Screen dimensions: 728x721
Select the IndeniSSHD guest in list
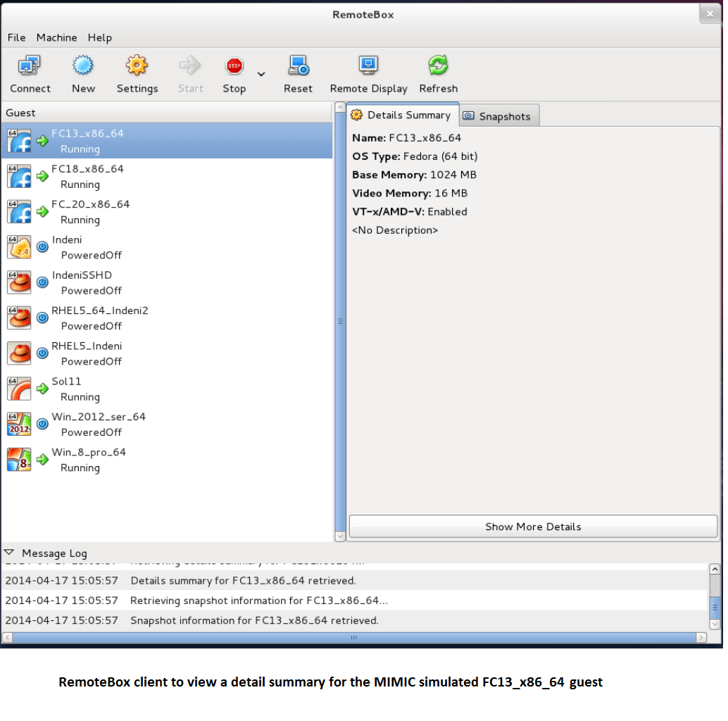click(81, 282)
